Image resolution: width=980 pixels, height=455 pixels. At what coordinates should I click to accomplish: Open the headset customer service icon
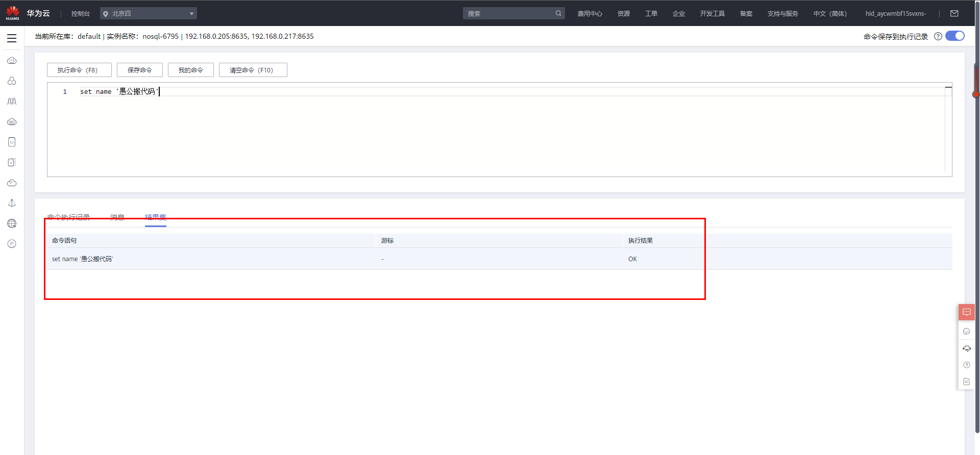tap(967, 348)
